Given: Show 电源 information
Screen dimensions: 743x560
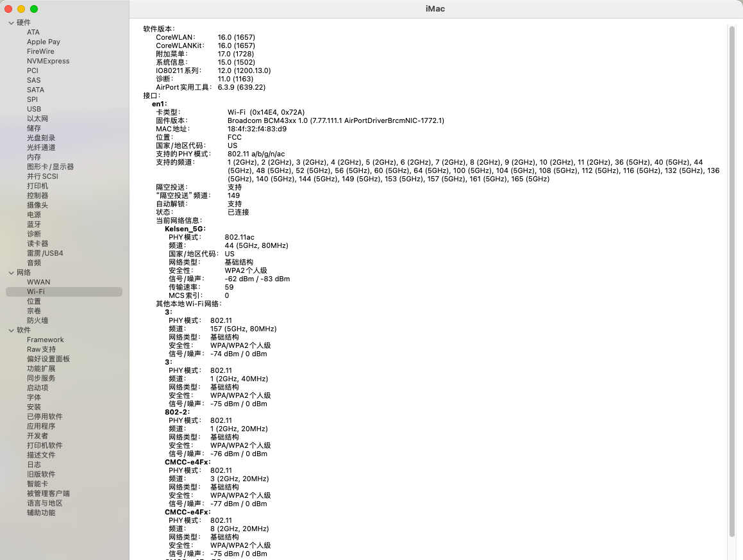Looking at the screenshot, I should coord(34,215).
